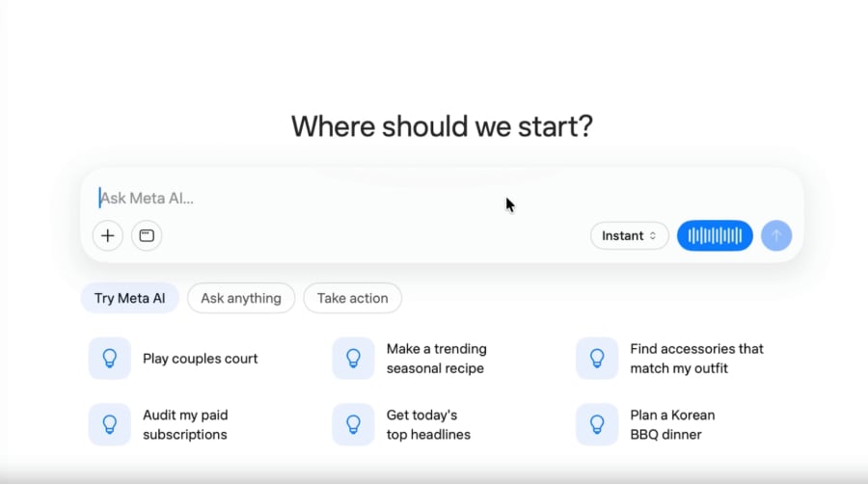Screen dimensions: 868x484
Task: Click lightbulb icon beside Play couples court
Action: tap(110, 359)
